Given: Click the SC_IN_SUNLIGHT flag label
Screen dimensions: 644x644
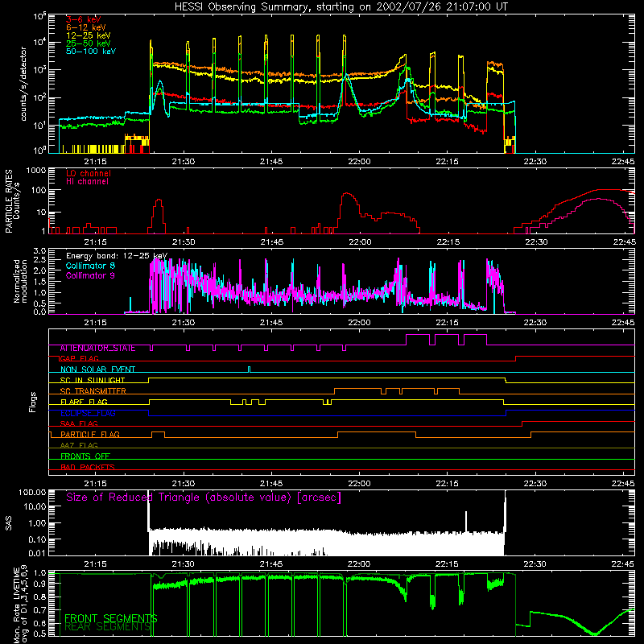Looking at the screenshot, I should [93, 380].
